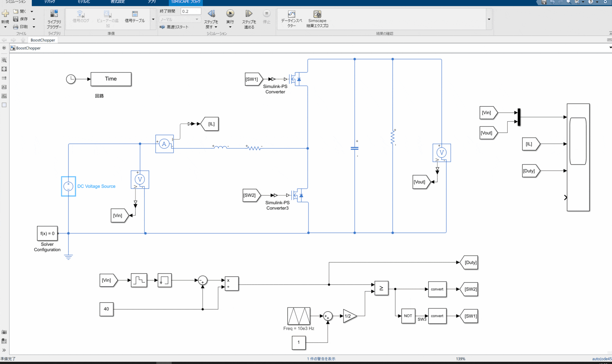Screen dimensions: 612x364
Task: Select the [Duty] Goto tag block above [SW2]
Action: coord(469,262)
